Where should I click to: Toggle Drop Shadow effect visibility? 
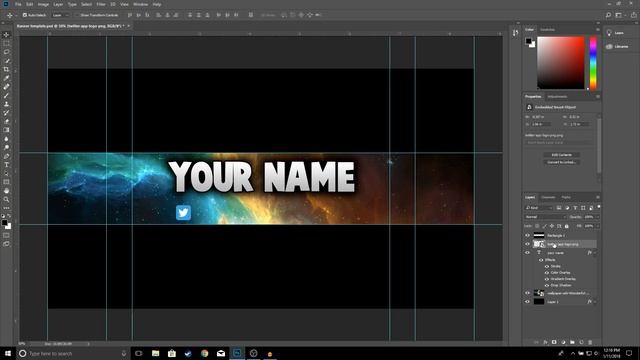[x=547, y=285]
